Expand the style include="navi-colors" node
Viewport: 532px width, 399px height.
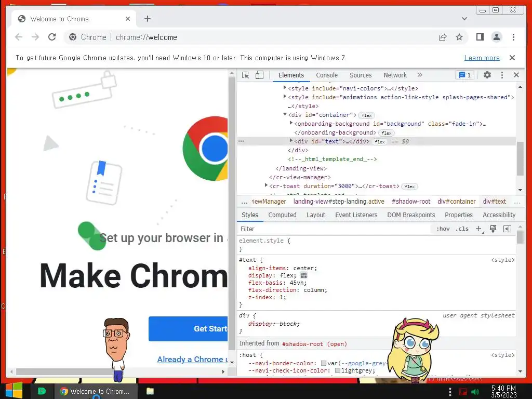coord(285,88)
